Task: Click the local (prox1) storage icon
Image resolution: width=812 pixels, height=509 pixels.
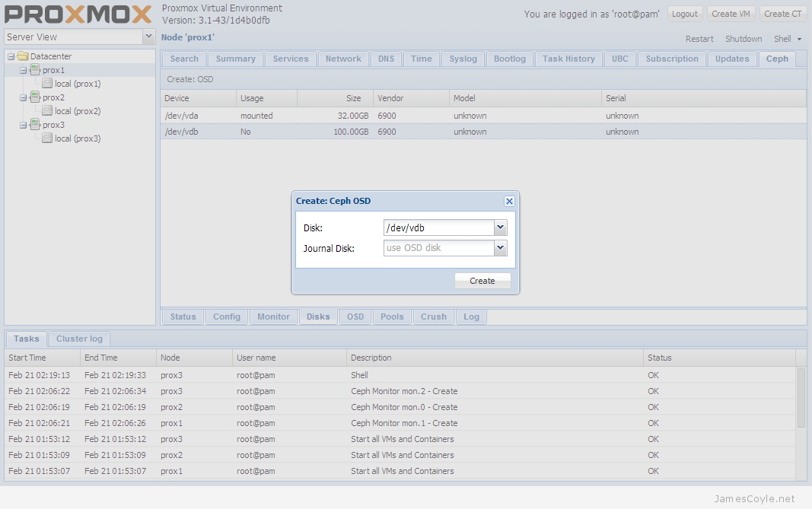Action: click(x=47, y=84)
